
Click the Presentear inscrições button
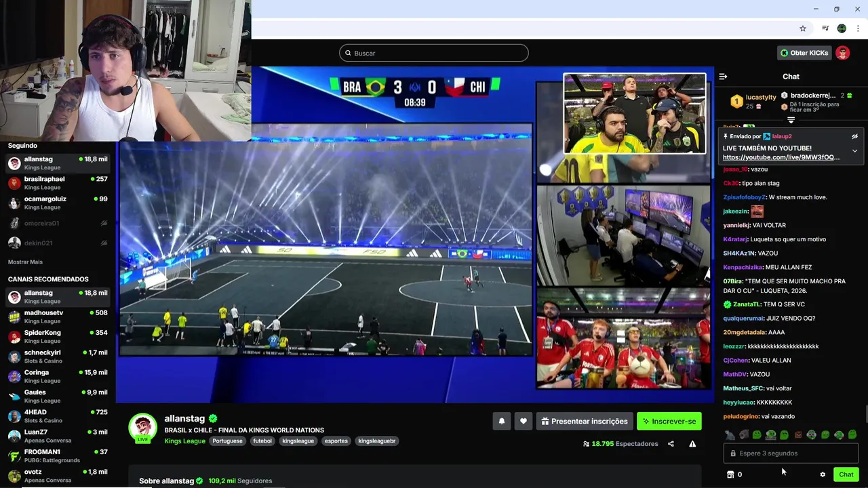584,421
